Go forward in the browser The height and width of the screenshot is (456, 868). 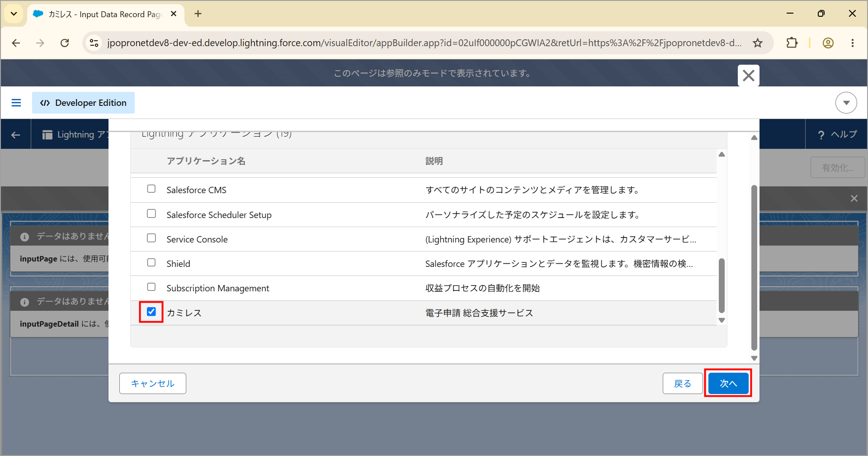[x=40, y=43]
